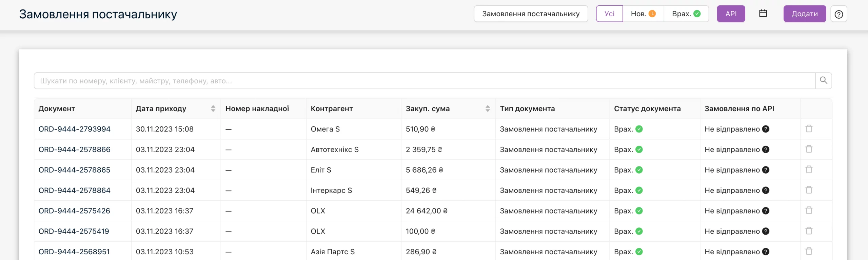Click the amount 549,26 ₴

(421, 191)
